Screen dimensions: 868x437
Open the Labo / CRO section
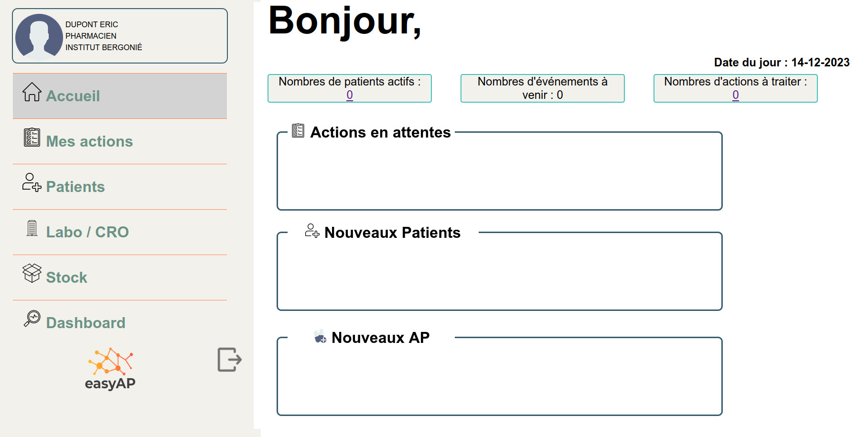pyautogui.click(x=120, y=232)
